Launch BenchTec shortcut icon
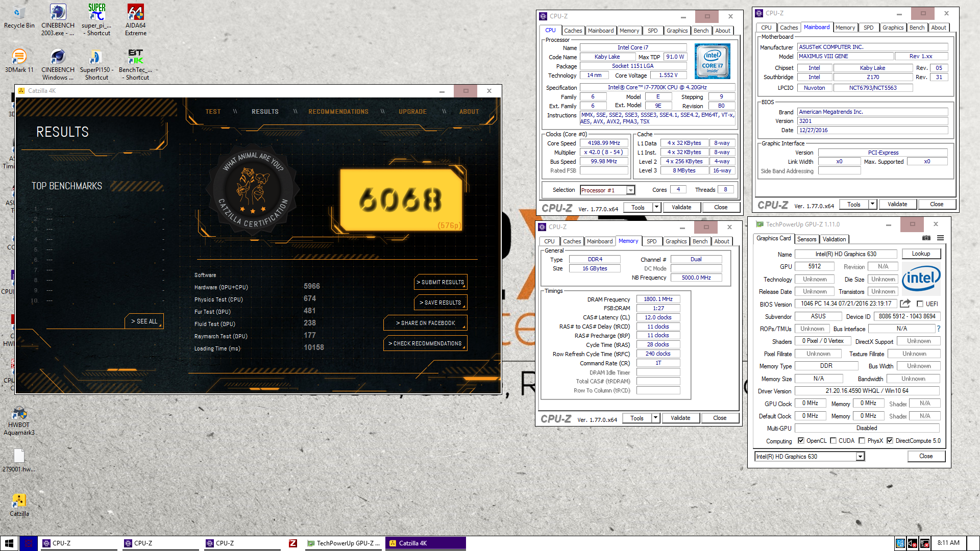 (x=136, y=64)
